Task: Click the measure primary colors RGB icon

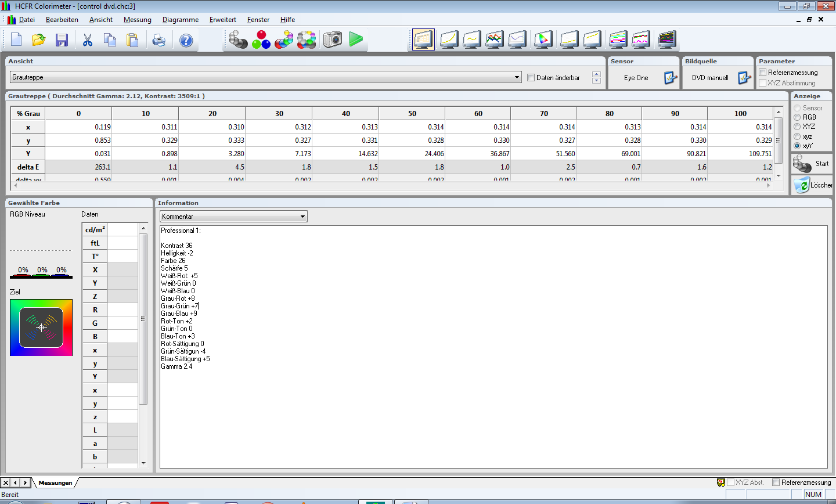Action: point(261,39)
